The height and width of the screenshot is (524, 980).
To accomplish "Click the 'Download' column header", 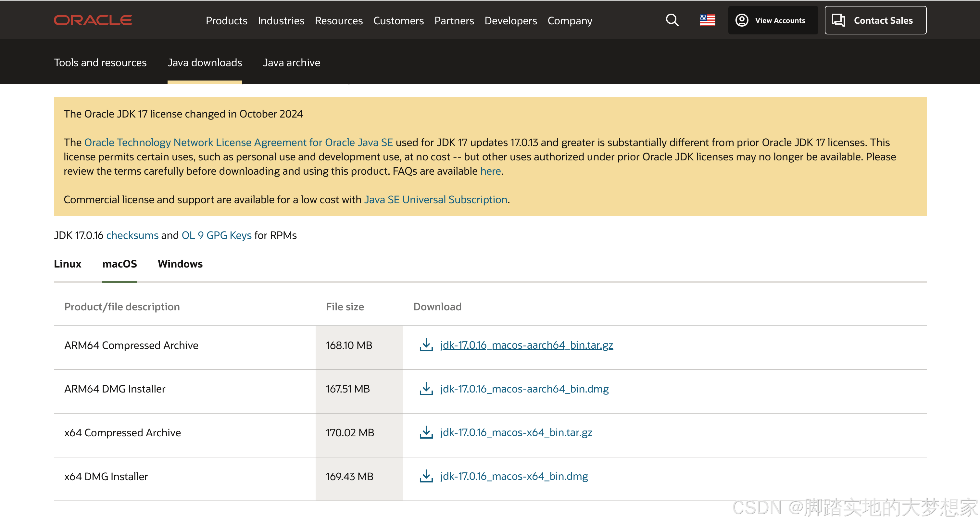I will coord(437,307).
